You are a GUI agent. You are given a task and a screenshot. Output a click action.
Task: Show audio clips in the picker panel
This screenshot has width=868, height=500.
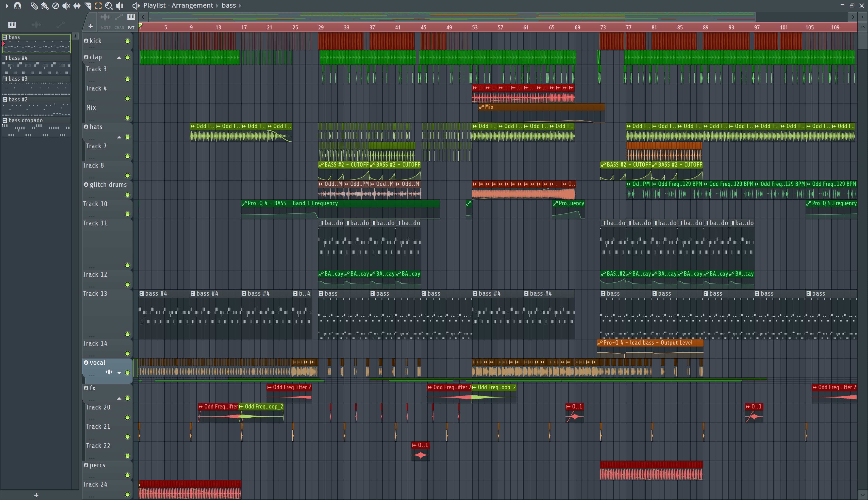click(x=36, y=24)
